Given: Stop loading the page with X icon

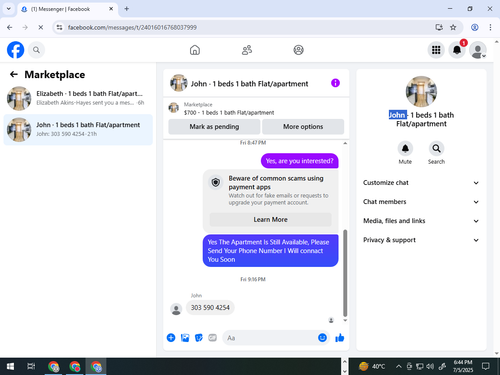Looking at the screenshot, I should click(41, 27).
